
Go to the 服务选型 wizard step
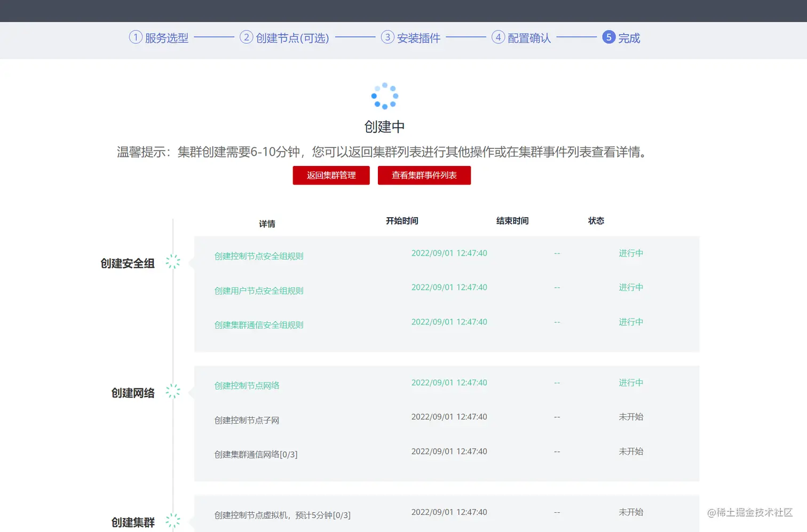click(x=167, y=38)
